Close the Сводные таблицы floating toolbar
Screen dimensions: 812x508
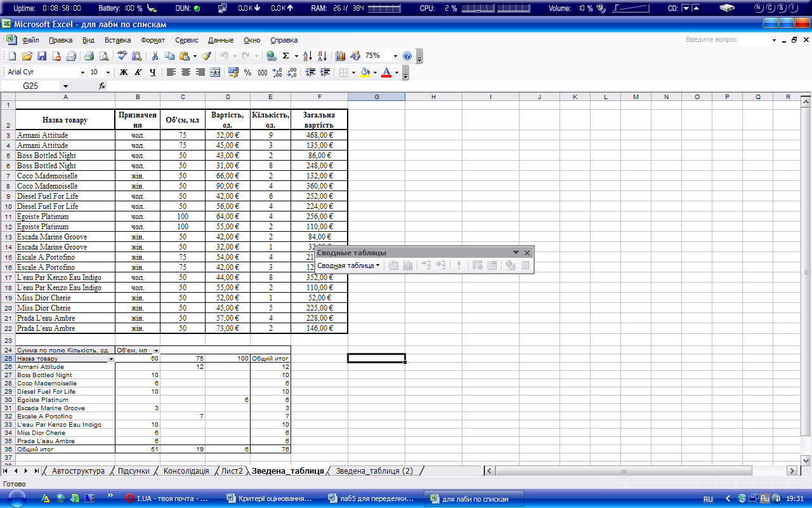point(527,253)
